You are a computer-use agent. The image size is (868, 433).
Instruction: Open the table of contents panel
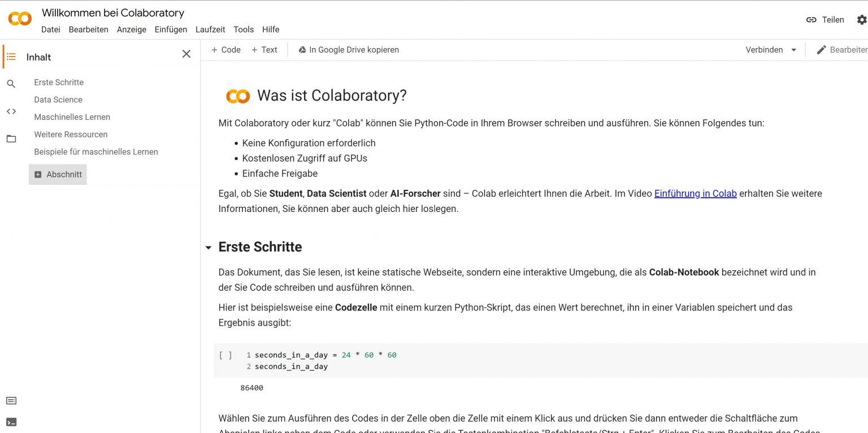pyautogui.click(x=11, y=57)
